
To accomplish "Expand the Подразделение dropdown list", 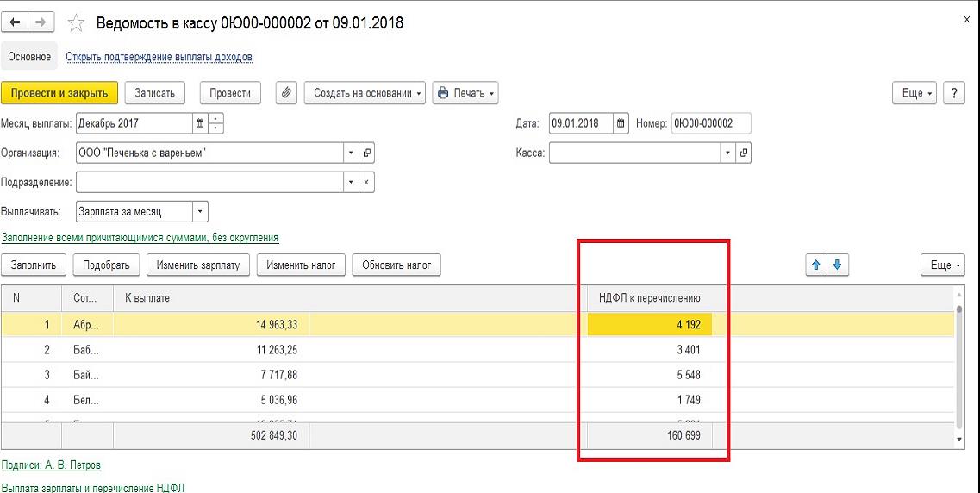I will [x=352, y=183].
